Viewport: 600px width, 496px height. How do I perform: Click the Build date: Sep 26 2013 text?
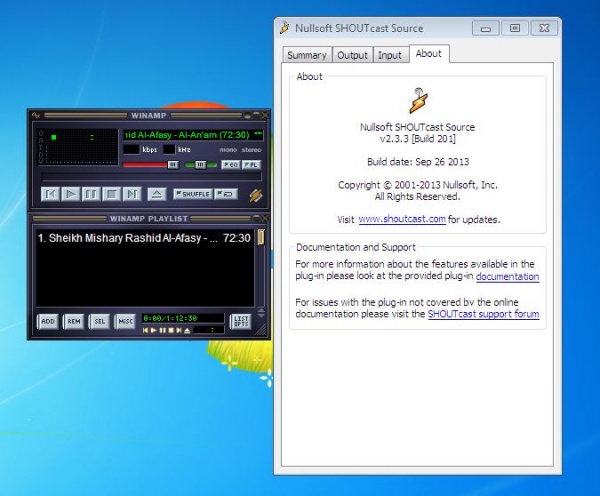tap(418, 162)
